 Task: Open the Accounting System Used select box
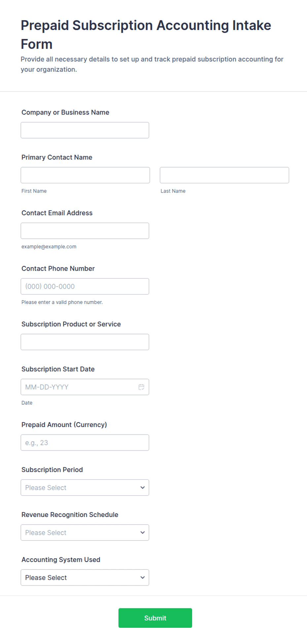85,577
